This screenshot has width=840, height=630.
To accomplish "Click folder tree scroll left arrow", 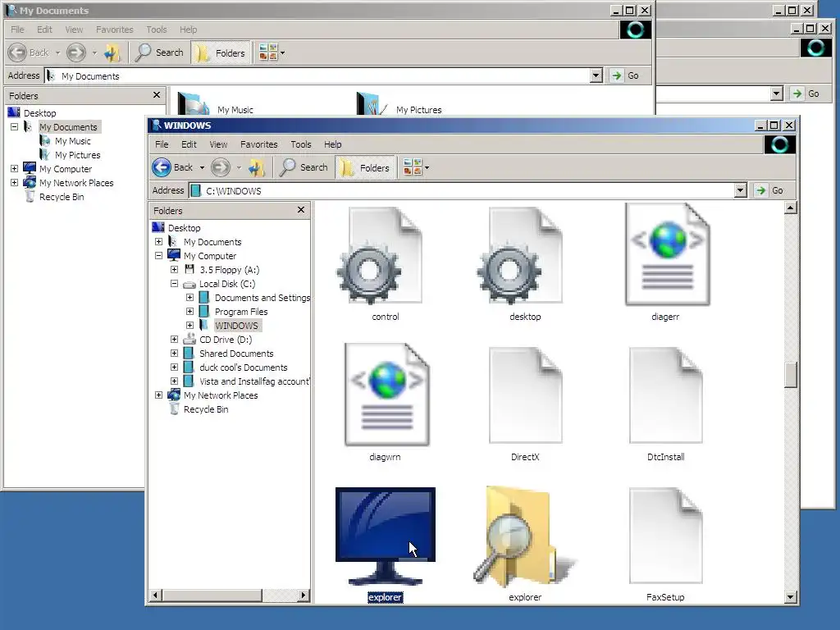I will 156,595.
